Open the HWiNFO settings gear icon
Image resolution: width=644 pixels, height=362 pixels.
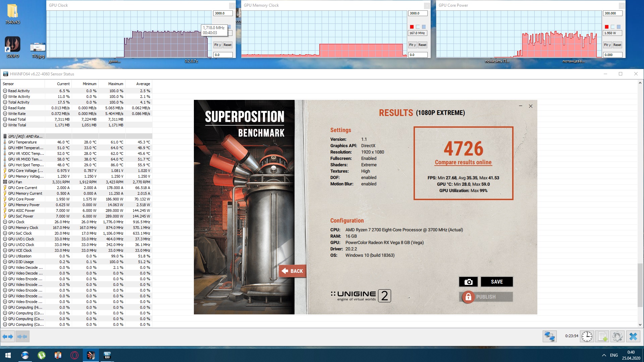(617, 336)
